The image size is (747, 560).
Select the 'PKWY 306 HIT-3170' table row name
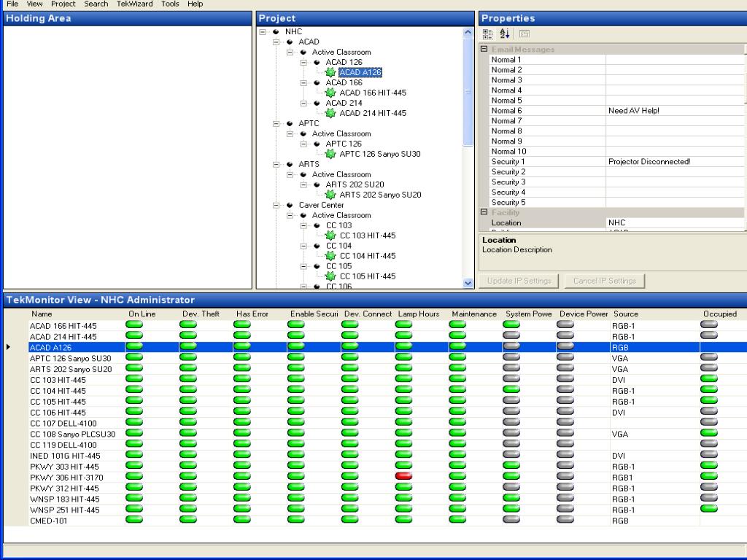coord(66,478)
